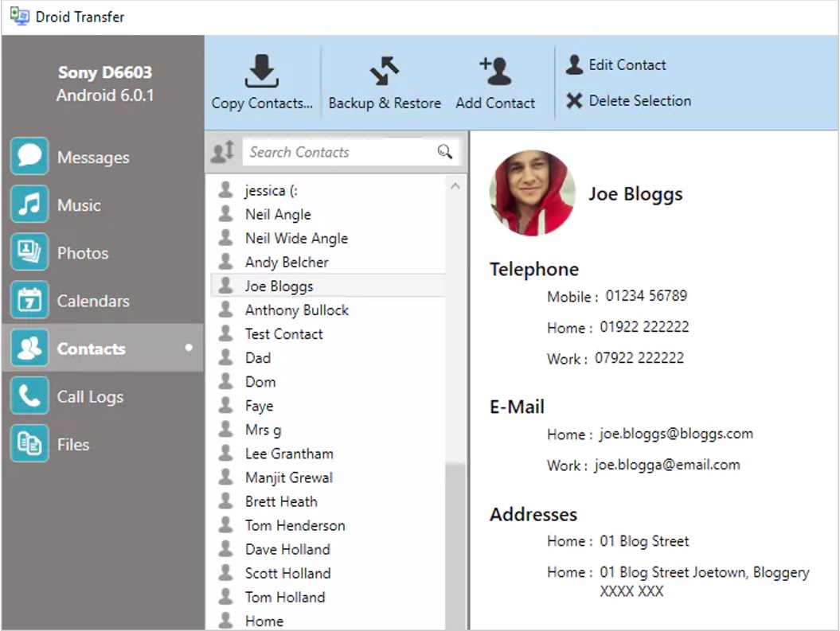The height and width of the screenshot is (631, 840).
Task: Click the joe.bloggs@bloggs.com email address
Action: tap(676, 434)
